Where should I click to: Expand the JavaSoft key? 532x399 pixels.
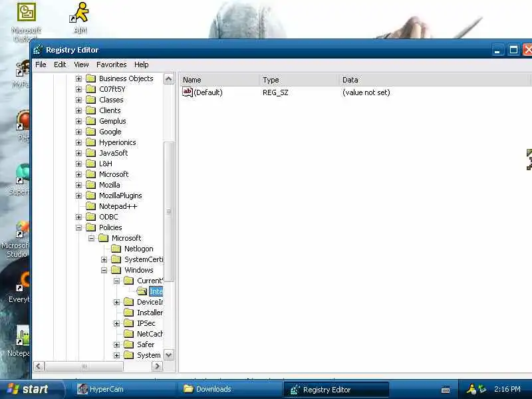[78, 154]
